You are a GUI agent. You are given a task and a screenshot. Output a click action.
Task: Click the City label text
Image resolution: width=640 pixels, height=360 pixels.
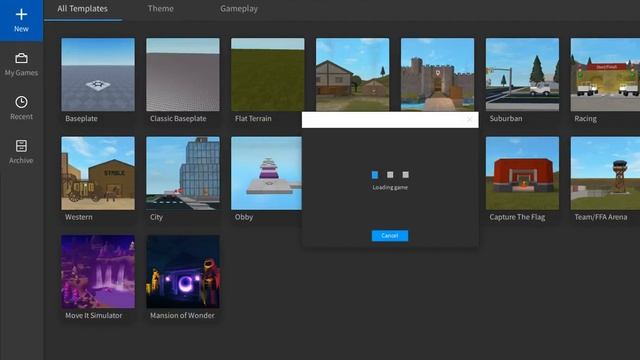pyautogui.click(x=156, y=217)
